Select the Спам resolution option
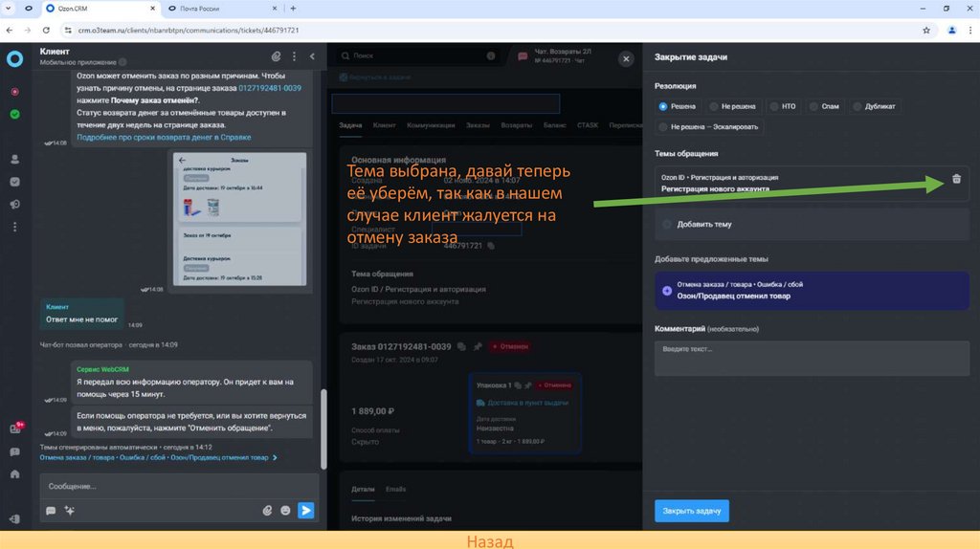The image size is (980, 549). [x=824, y=106]
